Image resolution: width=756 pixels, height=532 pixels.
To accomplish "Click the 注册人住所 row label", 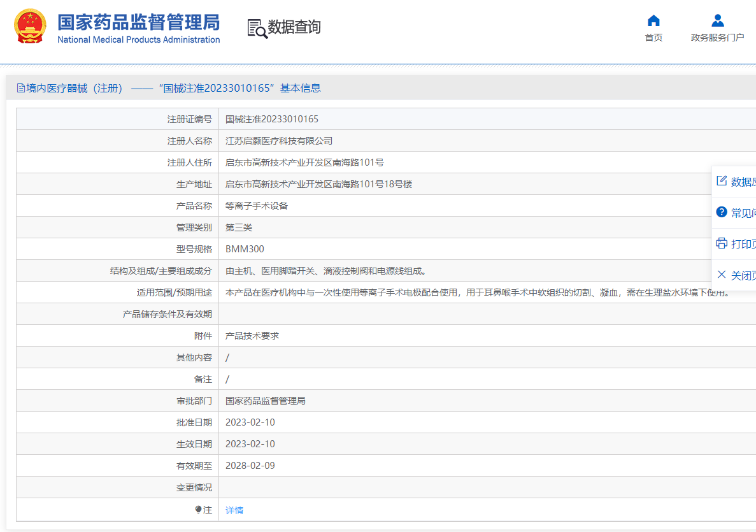I will coord(190,162).
